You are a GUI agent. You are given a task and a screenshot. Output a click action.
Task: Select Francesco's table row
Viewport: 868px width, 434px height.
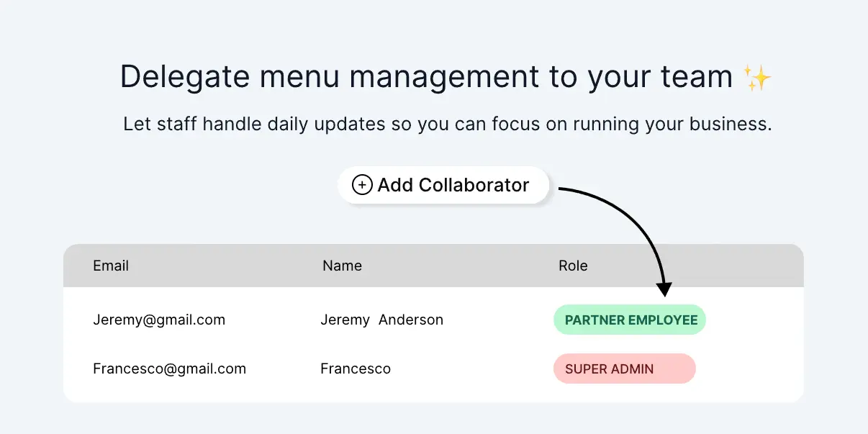click(x=433, y=369)
